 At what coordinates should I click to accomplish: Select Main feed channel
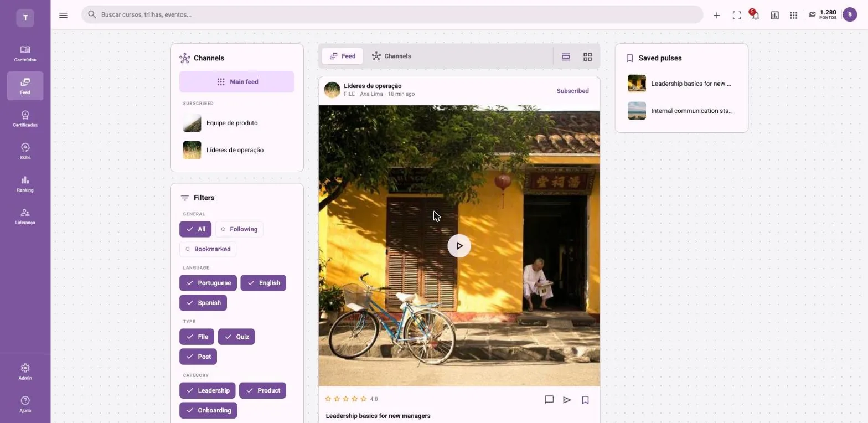click(x=237, y=82)
